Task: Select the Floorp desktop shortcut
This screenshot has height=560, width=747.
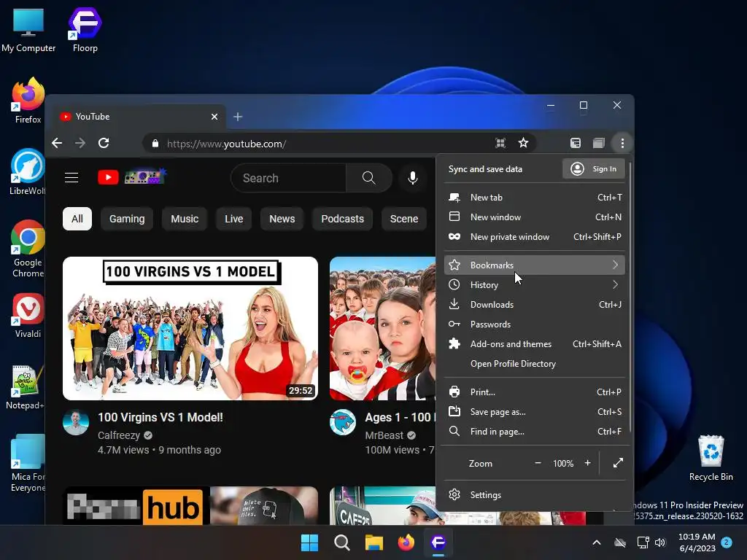Action: pos(85,29)
